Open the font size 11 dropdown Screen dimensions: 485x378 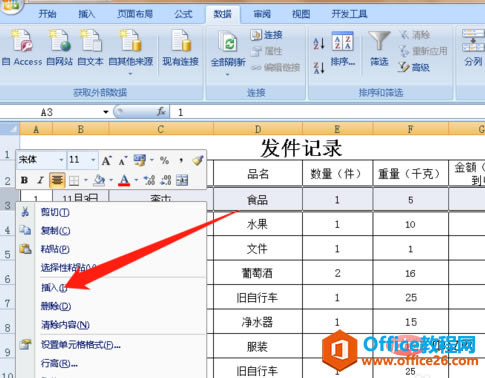point(93,160)
